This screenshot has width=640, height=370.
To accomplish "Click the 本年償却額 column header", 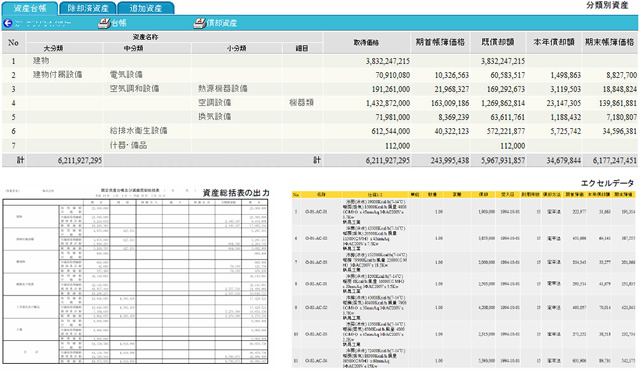I will 554,42.
